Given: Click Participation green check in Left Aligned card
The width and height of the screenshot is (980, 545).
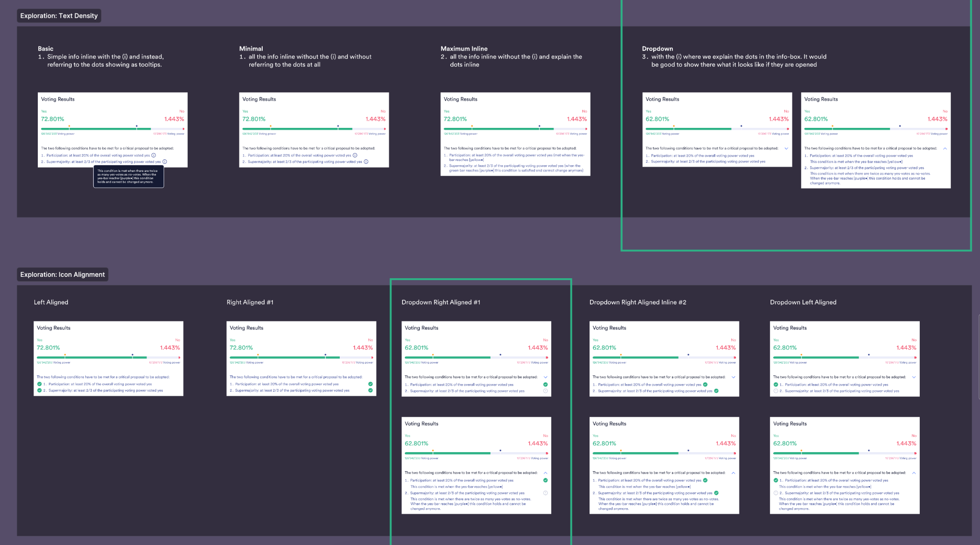Looking at the screenshot, I should pyautogui.click(x=40, y=384).
